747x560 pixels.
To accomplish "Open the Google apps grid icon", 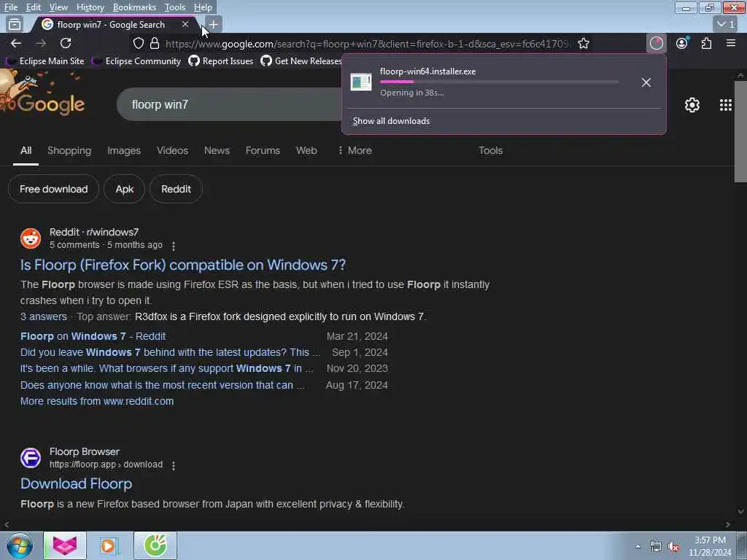I will 726,105.
